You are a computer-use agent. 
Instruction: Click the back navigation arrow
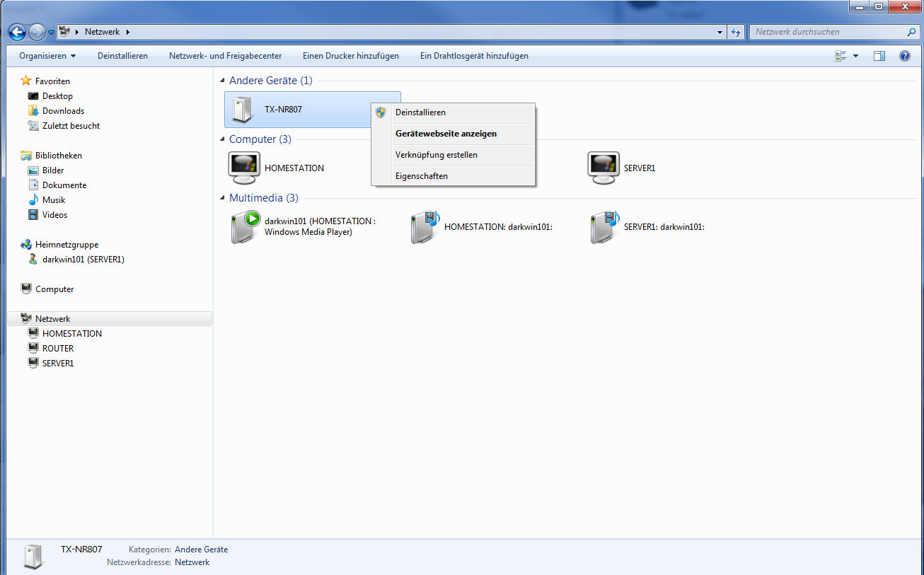(17, 32)
